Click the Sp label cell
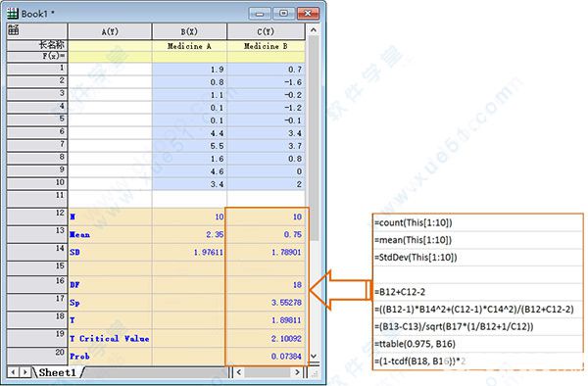Image resolution: width=588 pixels, height=386 pixels. (110, 303)
